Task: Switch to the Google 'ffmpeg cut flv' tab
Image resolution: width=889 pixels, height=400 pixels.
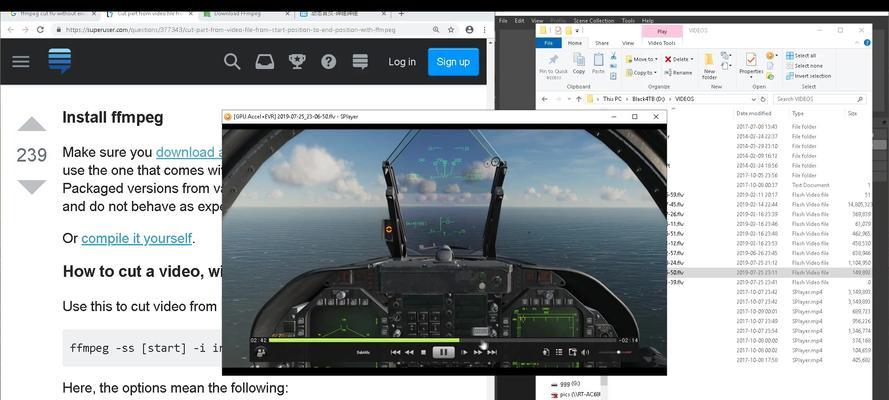Action: click(50, 14)
